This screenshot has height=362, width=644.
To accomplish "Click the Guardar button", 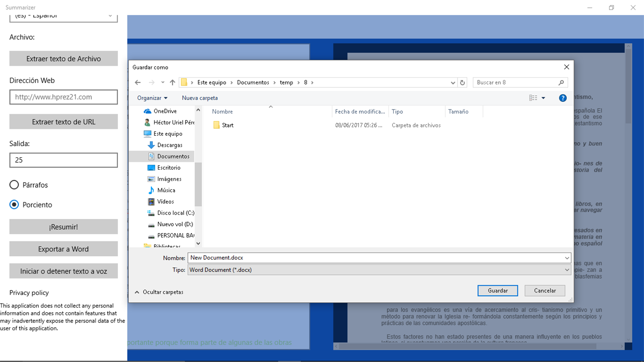I will [x=497, y=290].
